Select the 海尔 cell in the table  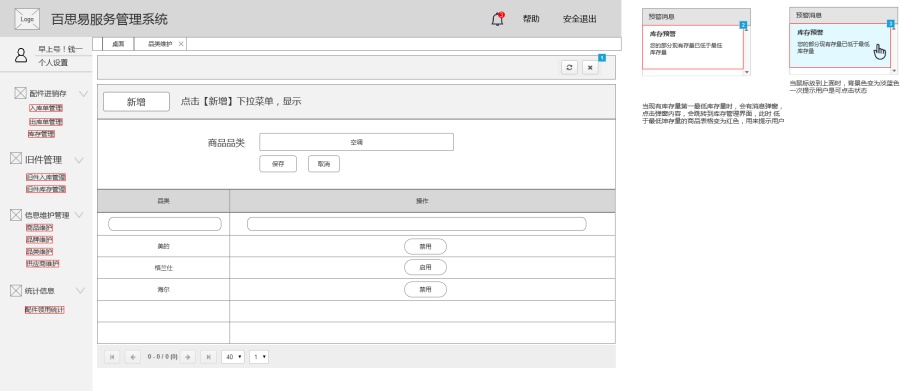tap(164, 289)
